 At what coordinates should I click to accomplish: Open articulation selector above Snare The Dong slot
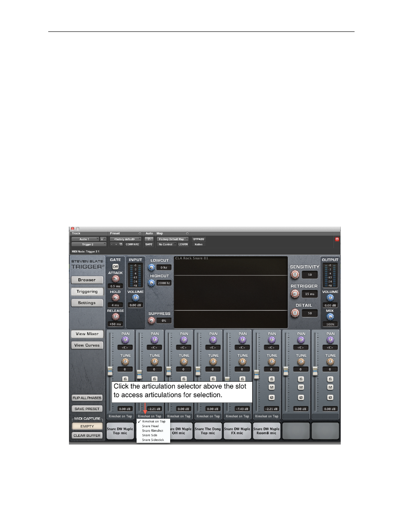208,416
